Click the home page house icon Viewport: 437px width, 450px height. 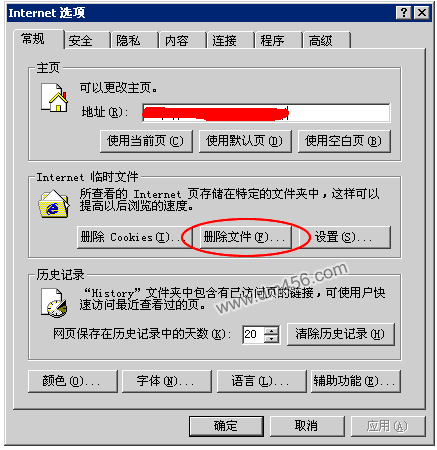(x=54, y=97)
